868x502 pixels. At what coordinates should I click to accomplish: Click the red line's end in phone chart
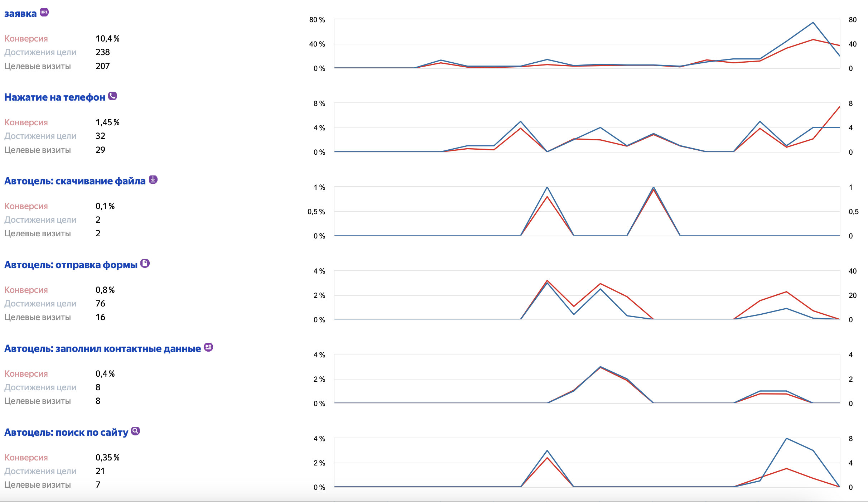pyautogui.click(x=839, y=107)
